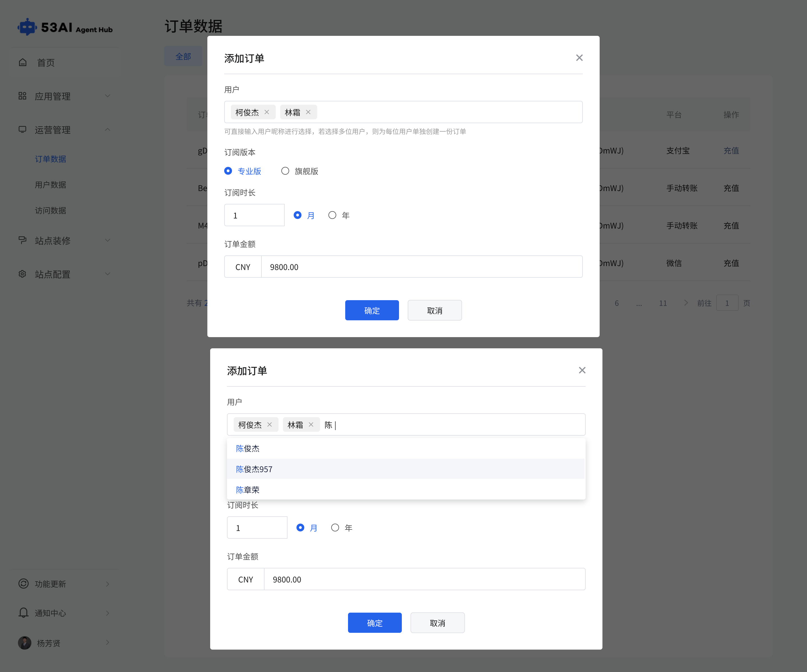Click the next page arrow
Image resolution: width=807 pixels, height=672 pixels.
(x=686, y=303)
